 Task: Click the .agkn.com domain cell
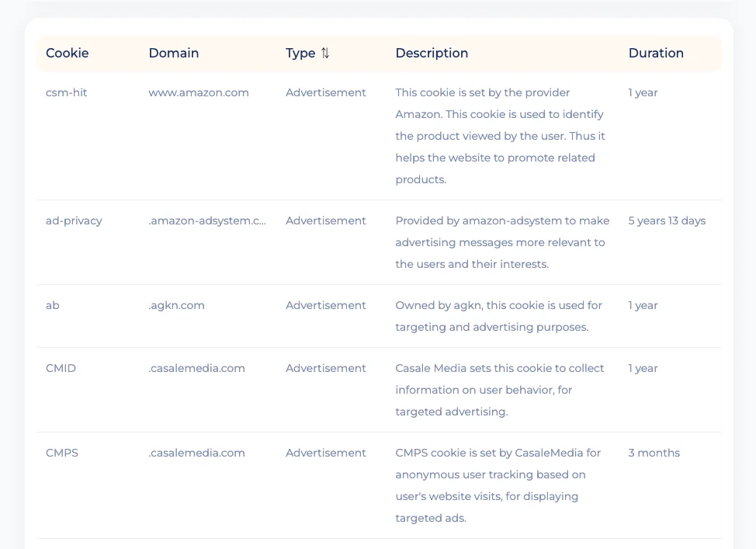[177, 305]
